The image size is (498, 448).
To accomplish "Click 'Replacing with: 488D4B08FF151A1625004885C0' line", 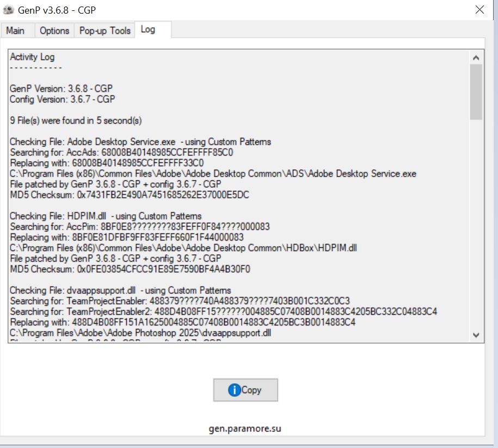I will tap(183, 322).
